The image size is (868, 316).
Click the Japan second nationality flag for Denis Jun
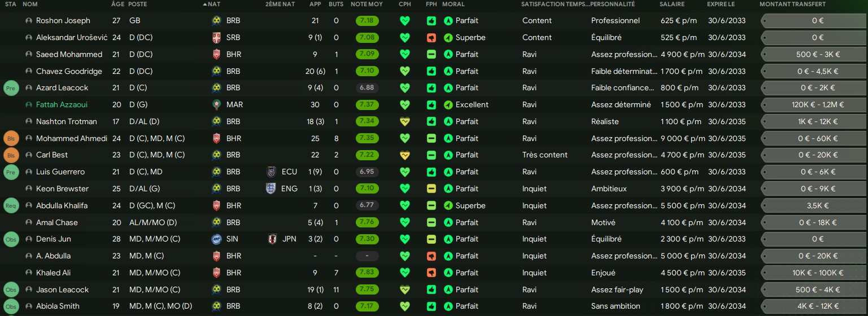(272, 239)
